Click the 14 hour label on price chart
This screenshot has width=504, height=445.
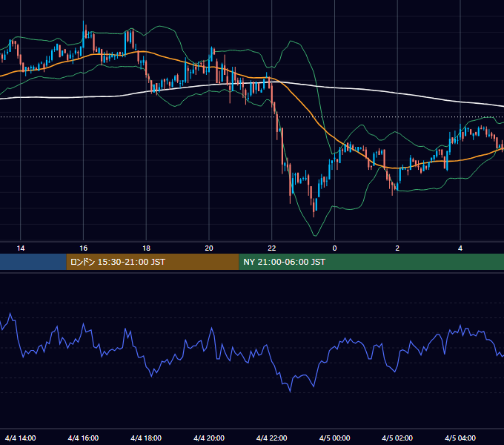point(21,248)
